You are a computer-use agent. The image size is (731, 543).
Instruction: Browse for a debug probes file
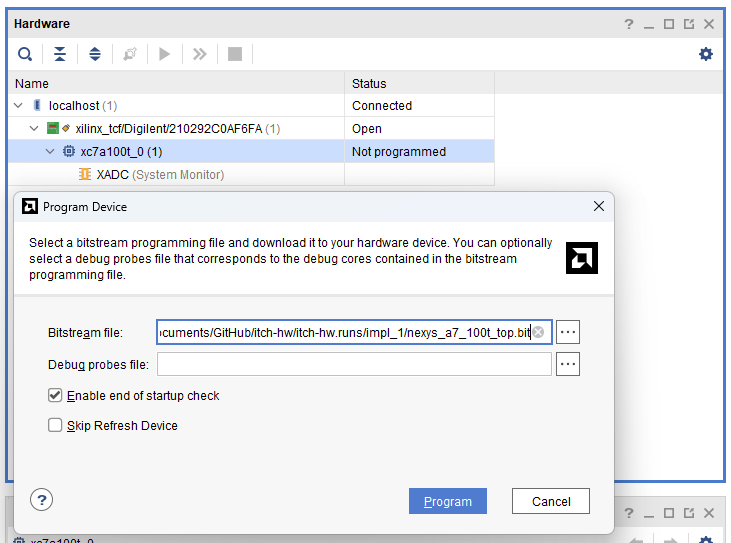tap(568, 364)
